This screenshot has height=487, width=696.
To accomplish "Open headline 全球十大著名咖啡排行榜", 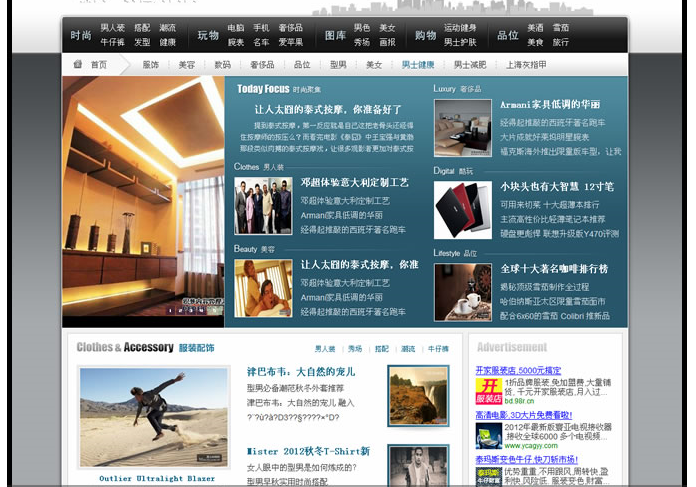I will (x=554, y=269).
